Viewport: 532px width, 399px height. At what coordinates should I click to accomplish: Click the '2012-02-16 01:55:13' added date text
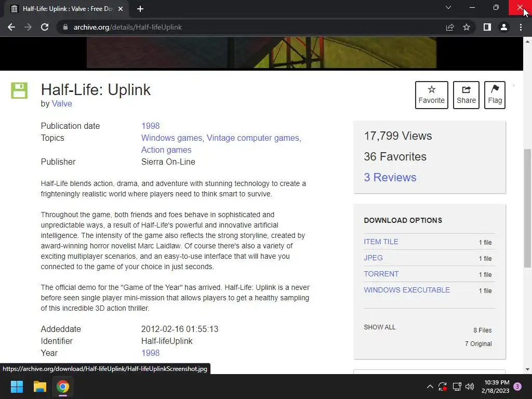180,329
